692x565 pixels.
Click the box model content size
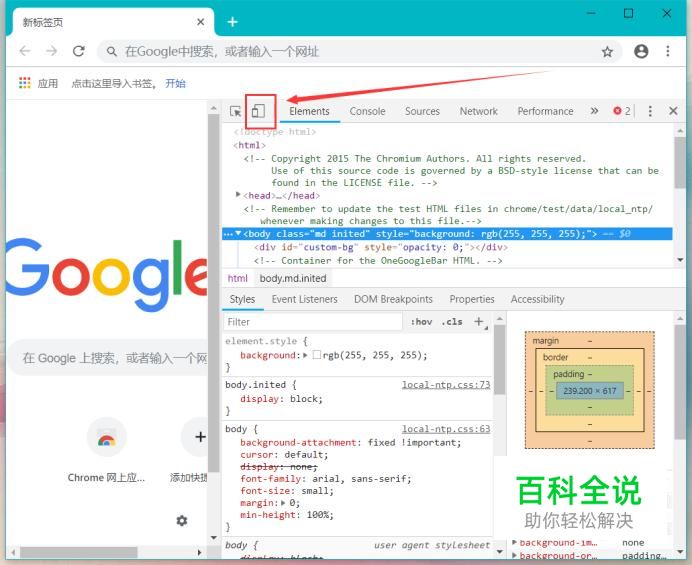coord(590,391)
